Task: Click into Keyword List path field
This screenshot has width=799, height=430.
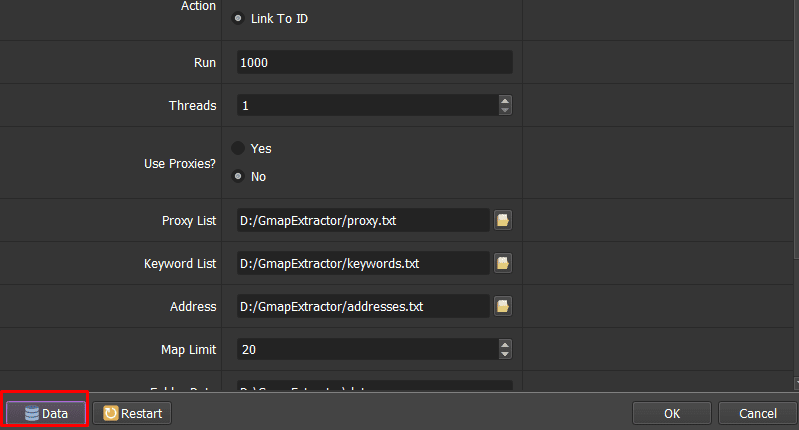Action: pos(363,263)
